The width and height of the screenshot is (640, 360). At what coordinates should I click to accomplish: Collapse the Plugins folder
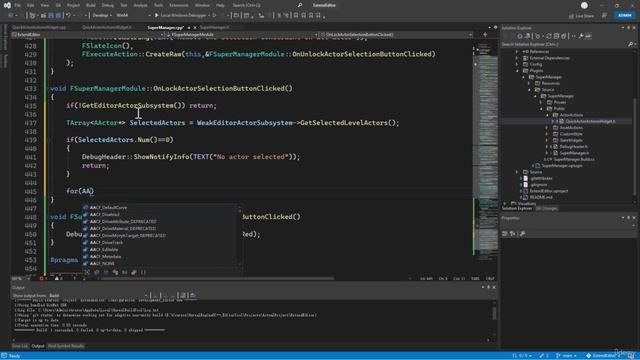(517, 71)
